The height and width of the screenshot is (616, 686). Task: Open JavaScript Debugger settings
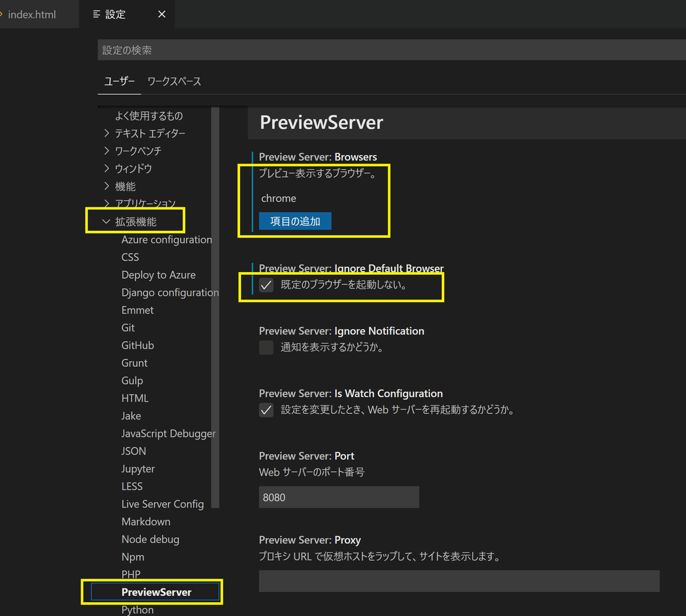pos(168,434)
